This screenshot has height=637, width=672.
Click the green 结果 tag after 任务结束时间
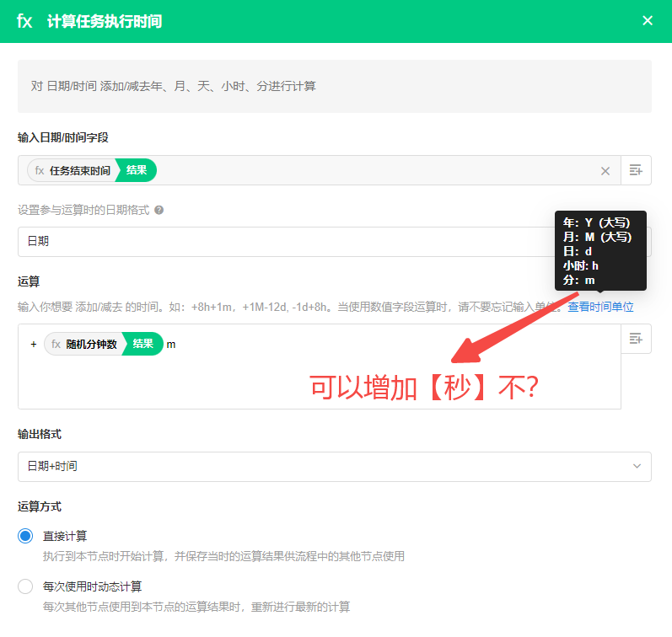[x=137, y=171]
